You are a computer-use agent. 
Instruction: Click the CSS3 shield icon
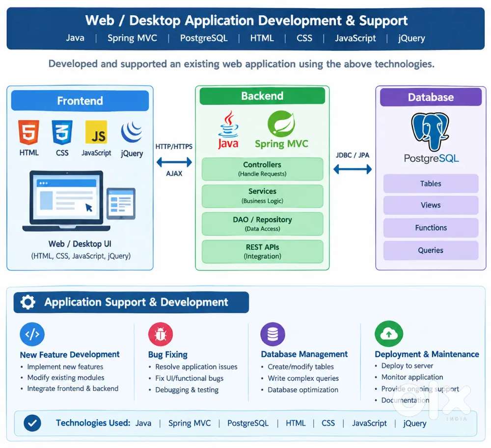pyautogui.click(x=62, y=132)
